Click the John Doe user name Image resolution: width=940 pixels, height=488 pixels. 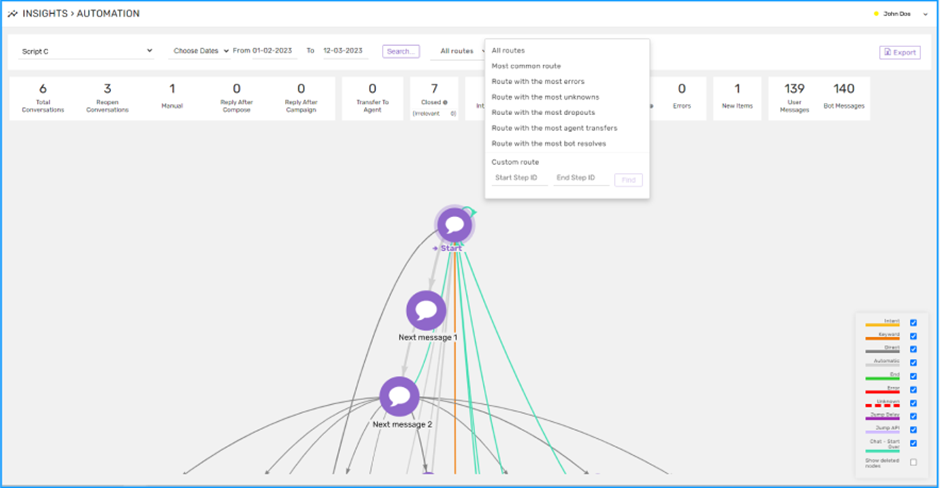pos(897,14)
